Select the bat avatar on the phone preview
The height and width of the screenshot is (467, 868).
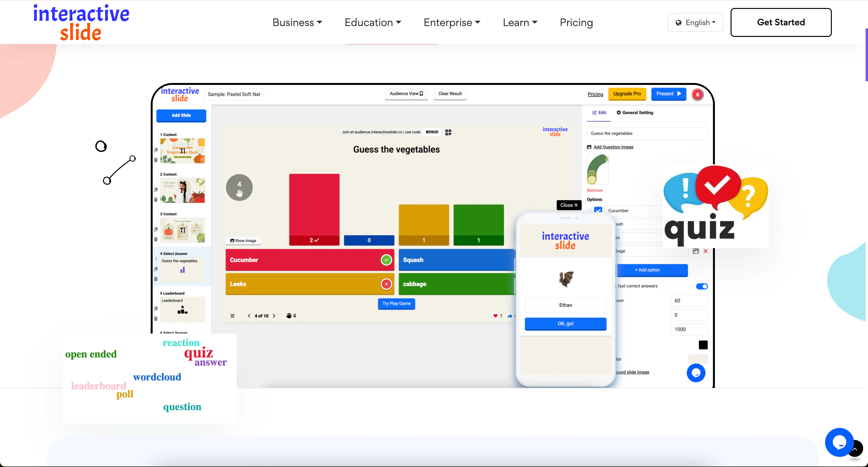pyautogui.click(x=566, y=279)
